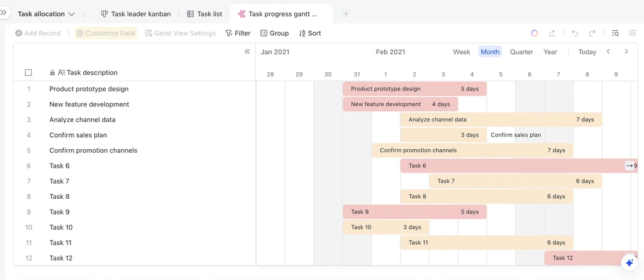Collapse the task list panel chevrons
This screenshot has height=280, width=644.
[x=247, y=52]
